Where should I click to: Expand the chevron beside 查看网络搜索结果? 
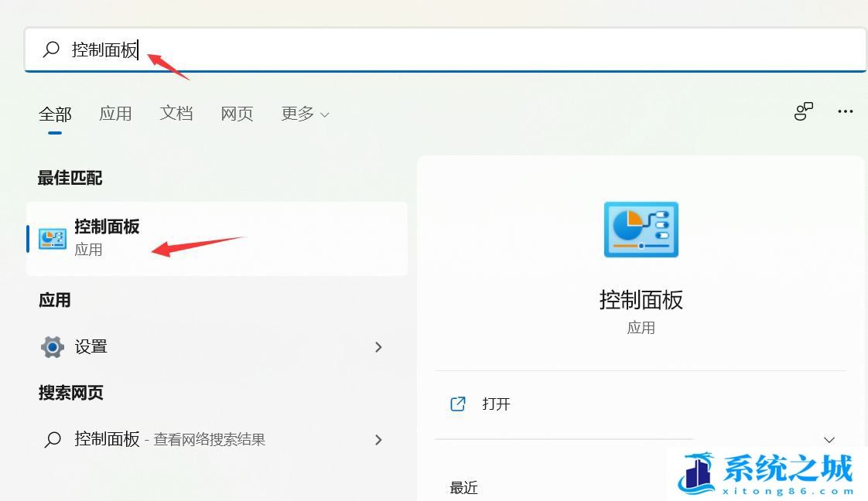(x=378, y=440)
